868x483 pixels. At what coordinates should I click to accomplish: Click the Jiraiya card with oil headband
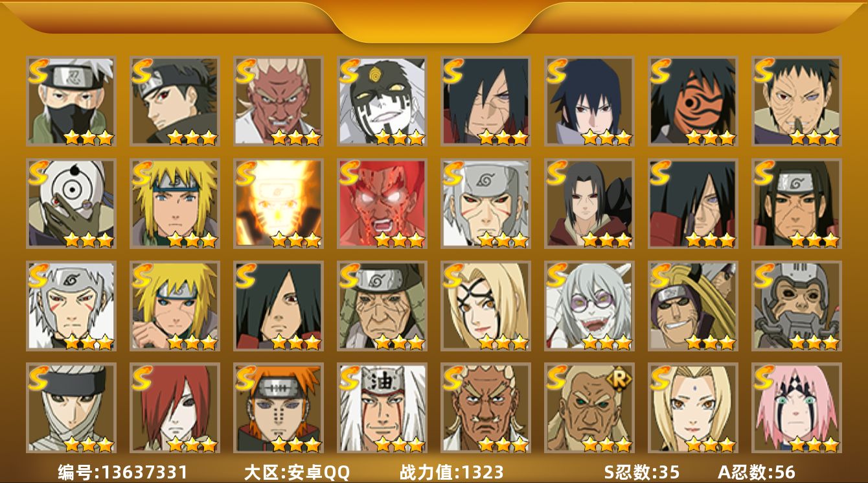coord(382,408)
